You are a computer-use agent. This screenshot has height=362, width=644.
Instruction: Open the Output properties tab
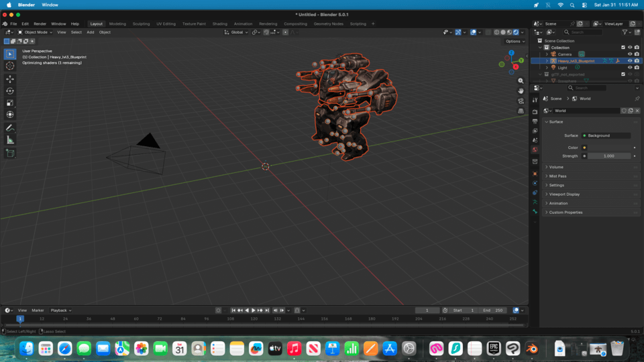pyautogui.click(x=535, y=121)
